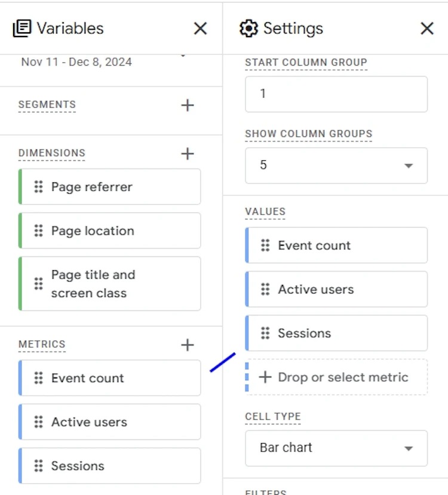Screen dimensions: 448x495
Task: Click plus icon in Drop or select metric
Action: (x=265, y=377)
